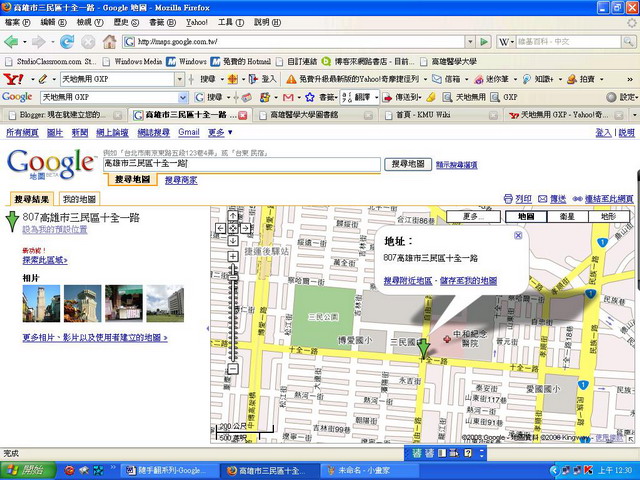Image resolution: width=640 pixels, height=480 pixels.
Task: Open the 檢視 menu
Action: 90,22
